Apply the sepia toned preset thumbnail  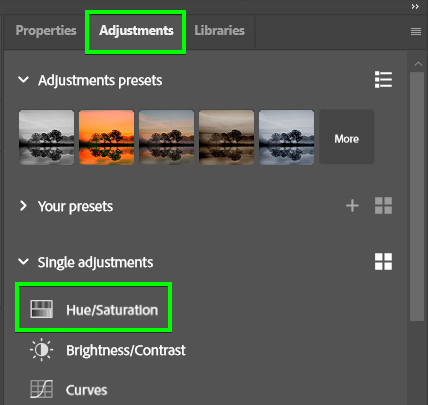tap(227, 137)
